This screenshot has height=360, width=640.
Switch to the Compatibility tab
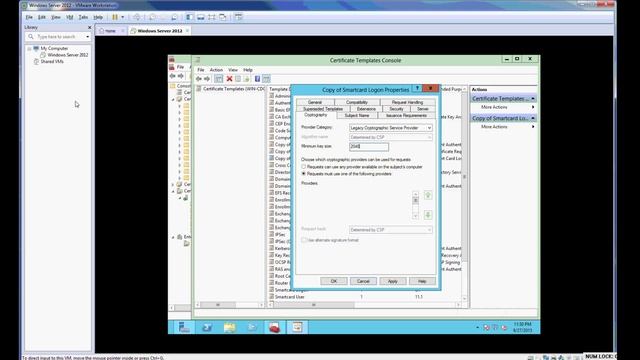click(357, 102)
